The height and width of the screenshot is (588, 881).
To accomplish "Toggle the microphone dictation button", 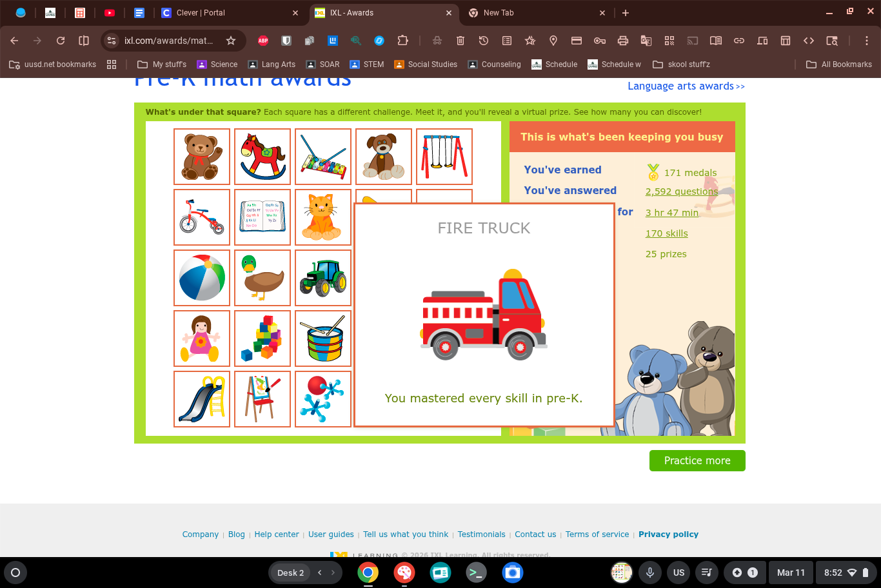I will point(650,573).
